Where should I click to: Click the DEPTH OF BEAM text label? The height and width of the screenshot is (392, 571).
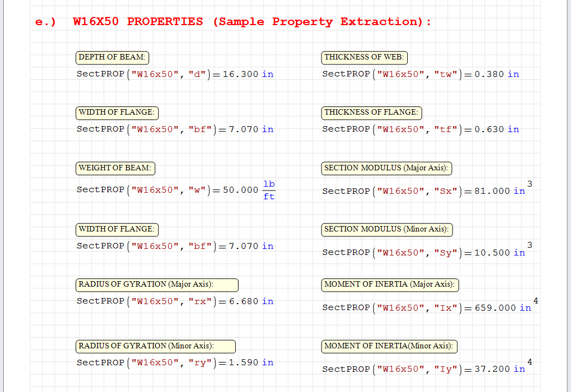coord(112,57)
